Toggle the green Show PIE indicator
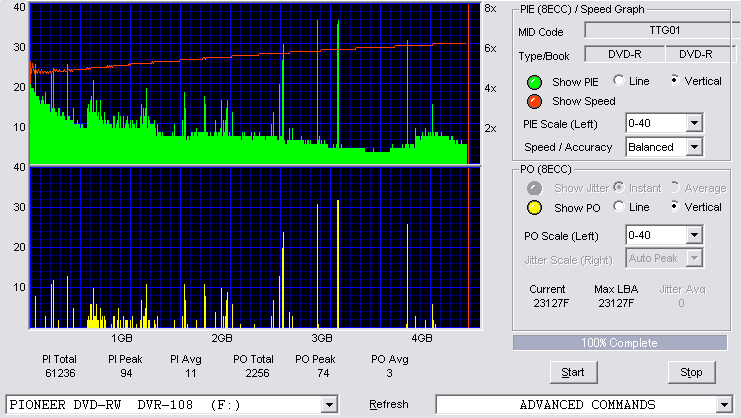Screen dimensions: 741x418 tap(534, 82)
